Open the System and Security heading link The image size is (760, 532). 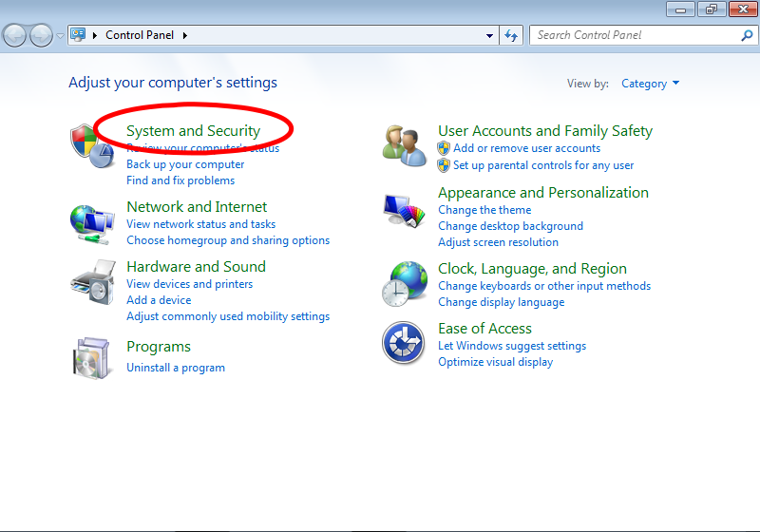193,131
